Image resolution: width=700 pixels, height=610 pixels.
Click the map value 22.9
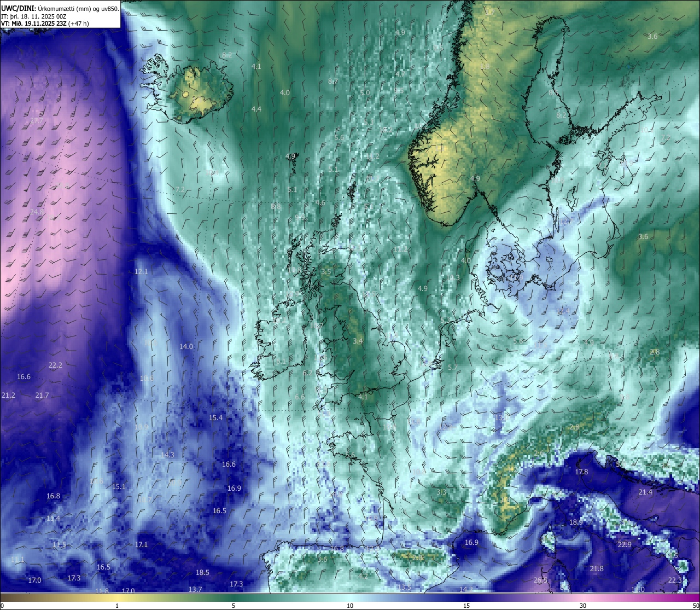pyautogui.click(x=625, y=544)
